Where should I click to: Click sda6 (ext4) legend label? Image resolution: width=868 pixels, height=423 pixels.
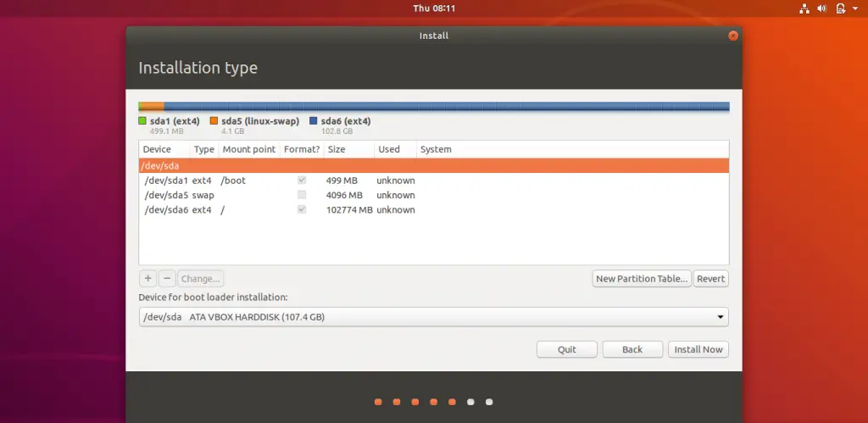[x=346, y=120]
